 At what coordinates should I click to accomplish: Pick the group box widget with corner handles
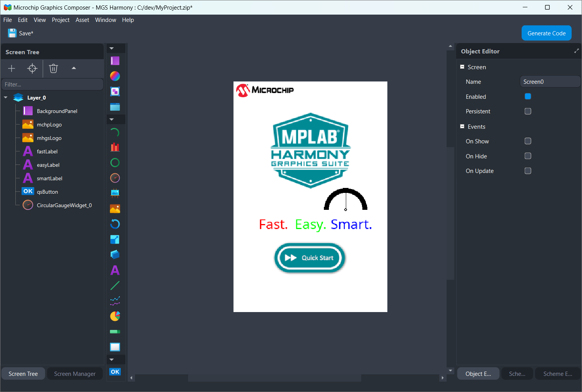[115, 91]
